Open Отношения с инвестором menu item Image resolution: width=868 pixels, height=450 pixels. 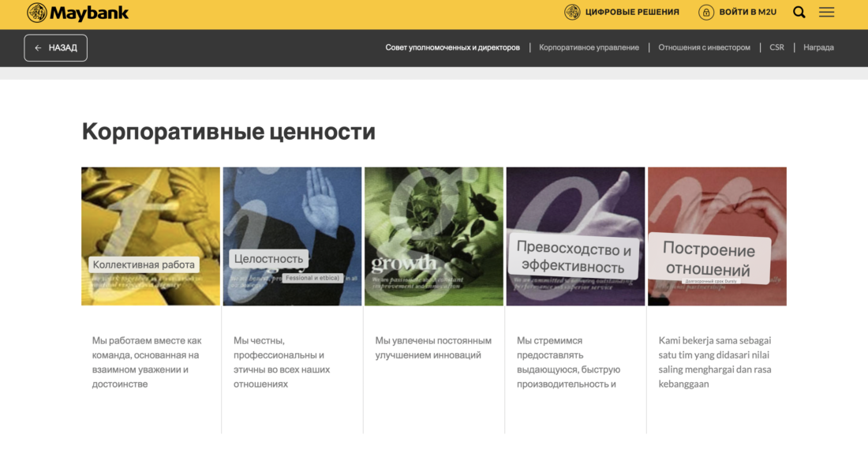(x=704, y=47)
